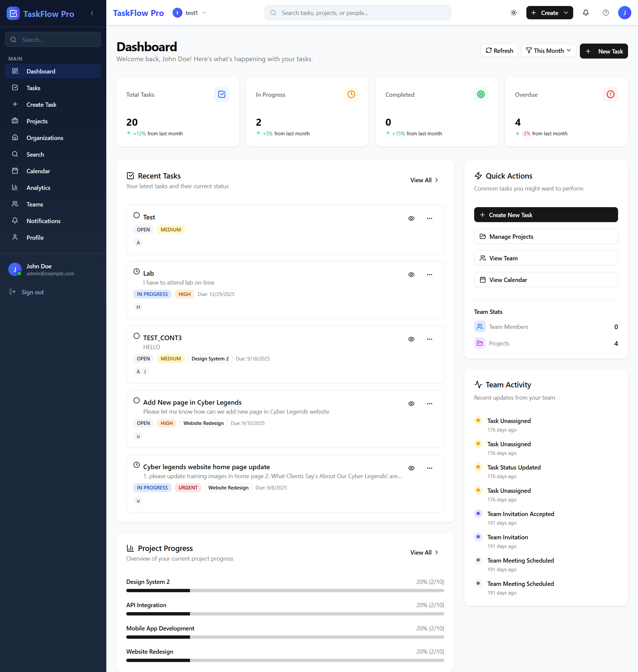Click the Completed target icon
The width and height of the screenshot is (638, 672).
pos(481,94)
